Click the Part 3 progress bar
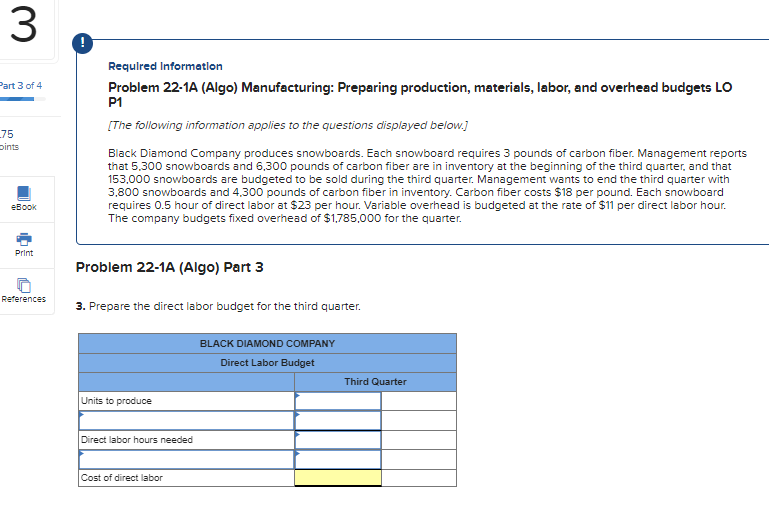The image size is (769, 517). pos(23,99)
